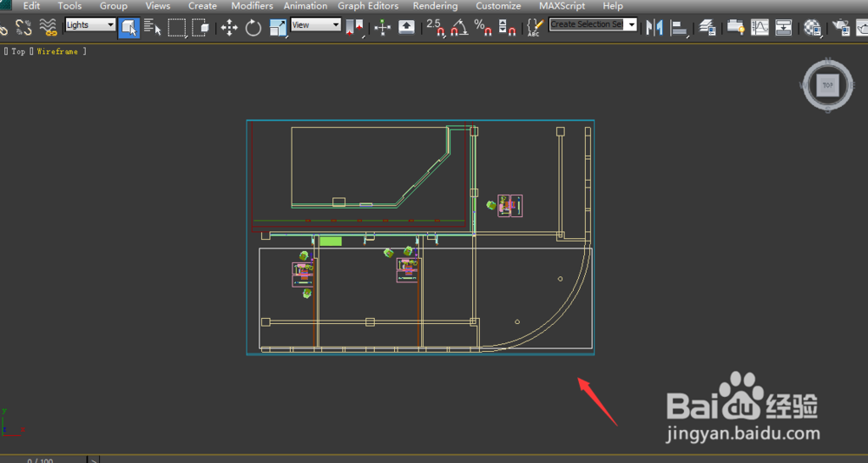Image resolution: width=868 pixels, height=463 pixels.
Task: Click the Mirror tool icon
Action: [654, 27]
